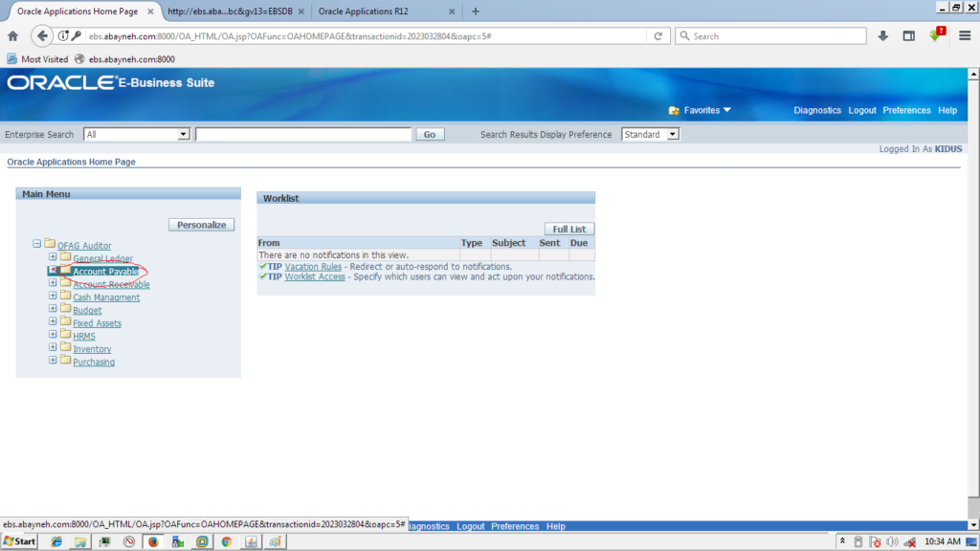The height and width of the screenshot is (551, 980).
Task: Click the Personalize button
Action: [x=201, y=225]
